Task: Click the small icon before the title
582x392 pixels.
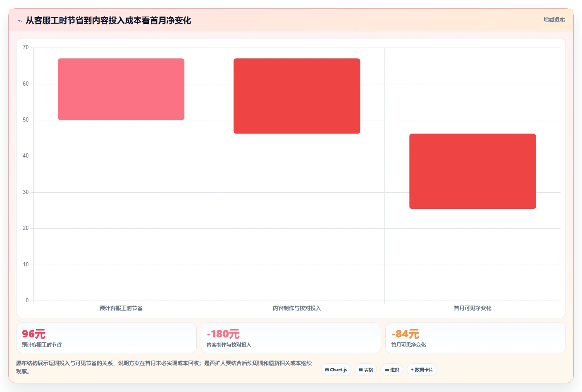Action: (19, 21)
